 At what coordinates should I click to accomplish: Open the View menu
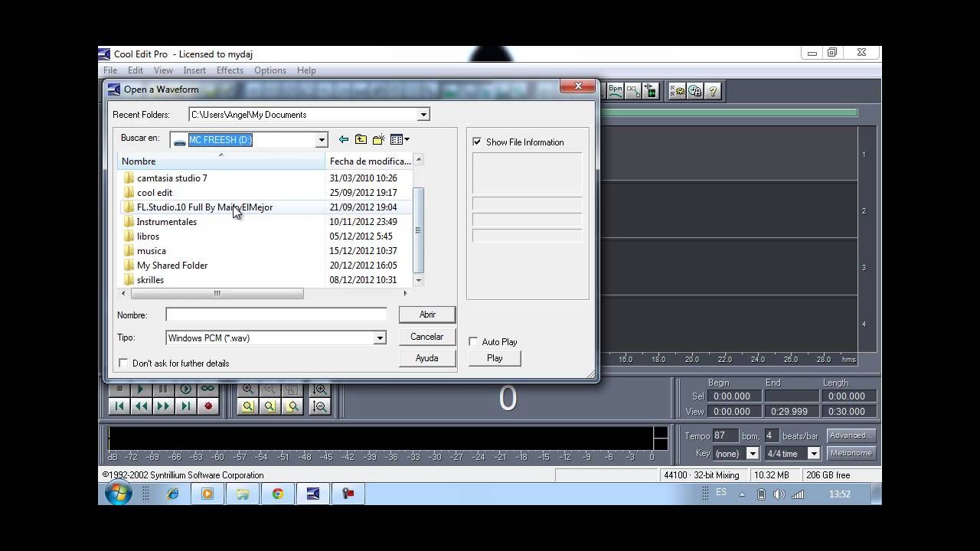click(163, 70)
